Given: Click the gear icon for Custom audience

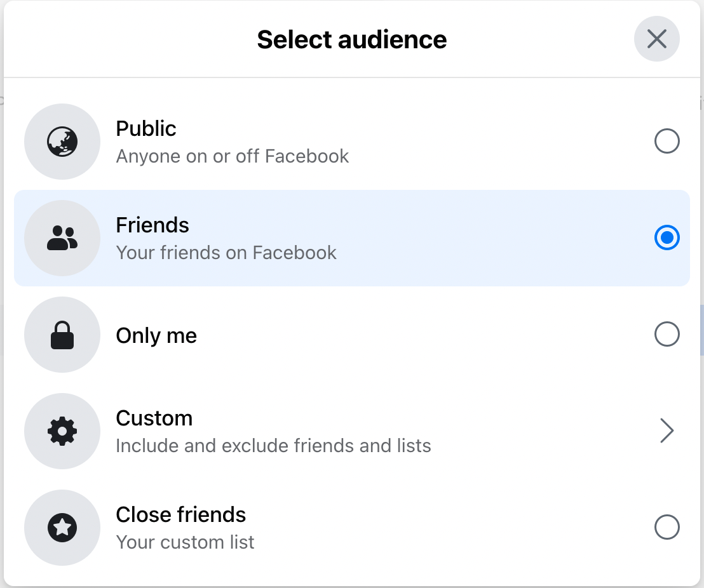Looking at the screenshot, I should pyautogui.click(x=62, y=431).
